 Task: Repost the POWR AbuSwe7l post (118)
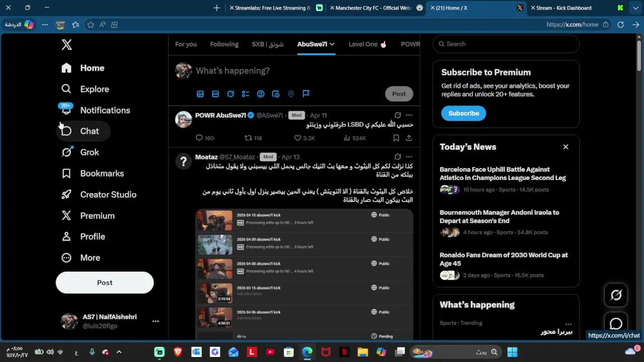pos(253,138)
